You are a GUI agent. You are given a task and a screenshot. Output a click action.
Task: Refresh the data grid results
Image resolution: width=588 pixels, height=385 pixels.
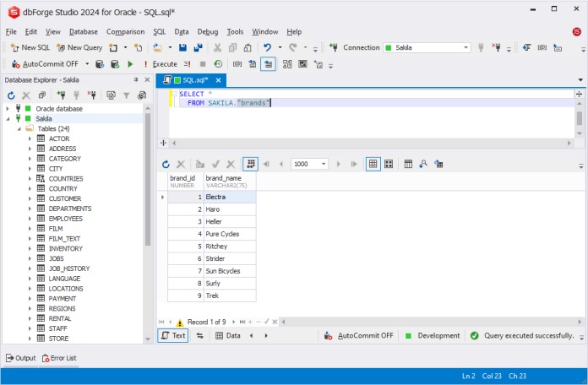pos(166,164)
